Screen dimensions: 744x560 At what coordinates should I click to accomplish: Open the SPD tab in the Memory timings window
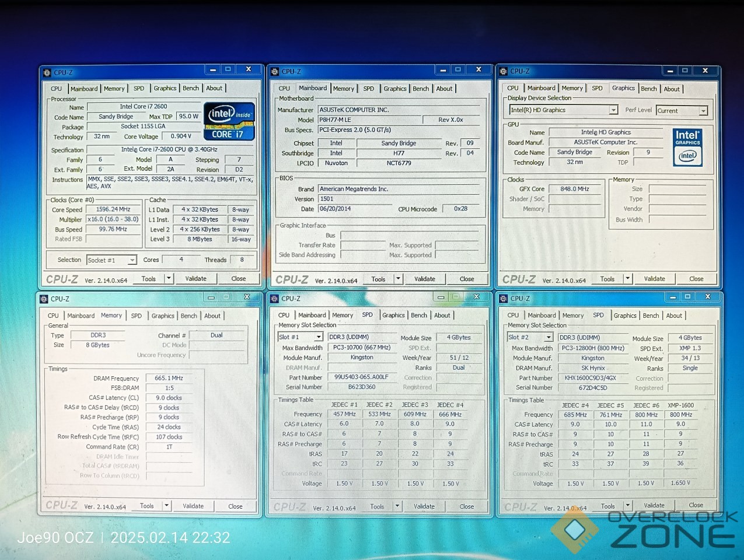pos(137,316)
